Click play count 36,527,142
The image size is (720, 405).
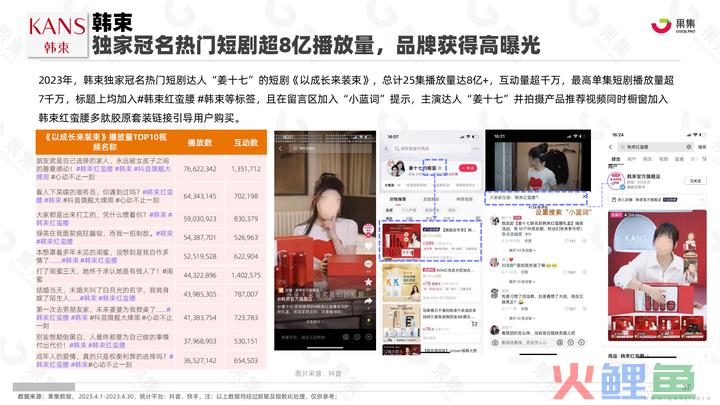pos(200,360)
